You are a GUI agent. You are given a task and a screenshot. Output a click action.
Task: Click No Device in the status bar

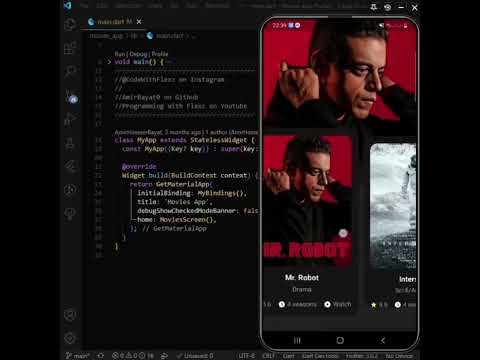click(x=399, y=356)
